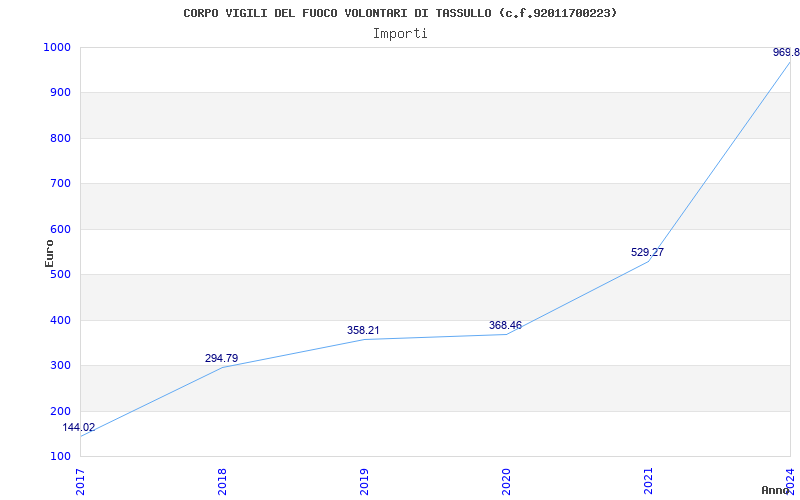Screen dimensions: 800x500
Task: Click the Anno x-axis label
Action: coord(778,490)
